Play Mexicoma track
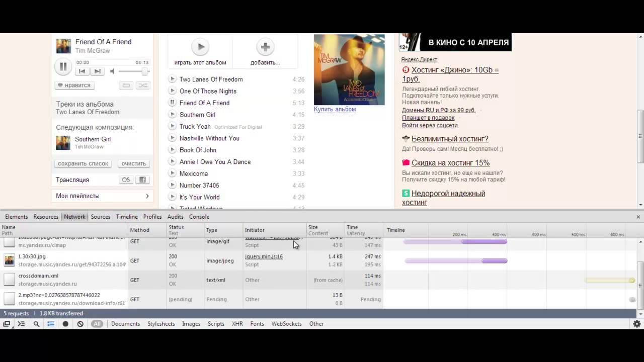644x362 pixels. click(x=172, y=173)
